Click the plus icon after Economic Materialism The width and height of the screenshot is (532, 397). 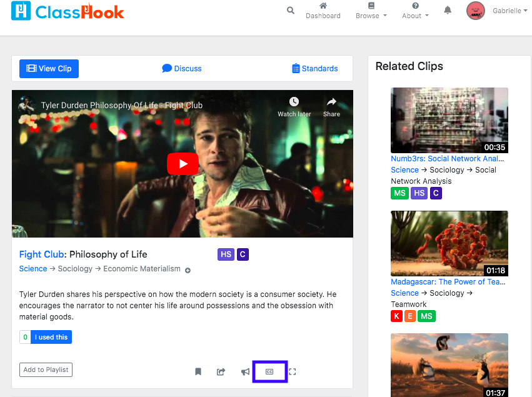point(188,271)
